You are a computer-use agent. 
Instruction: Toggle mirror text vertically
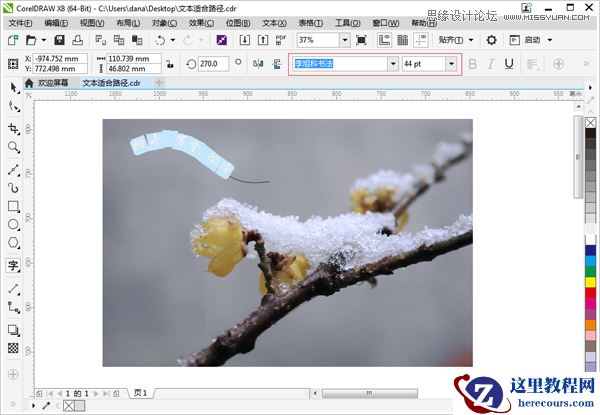tap(277, 64)
